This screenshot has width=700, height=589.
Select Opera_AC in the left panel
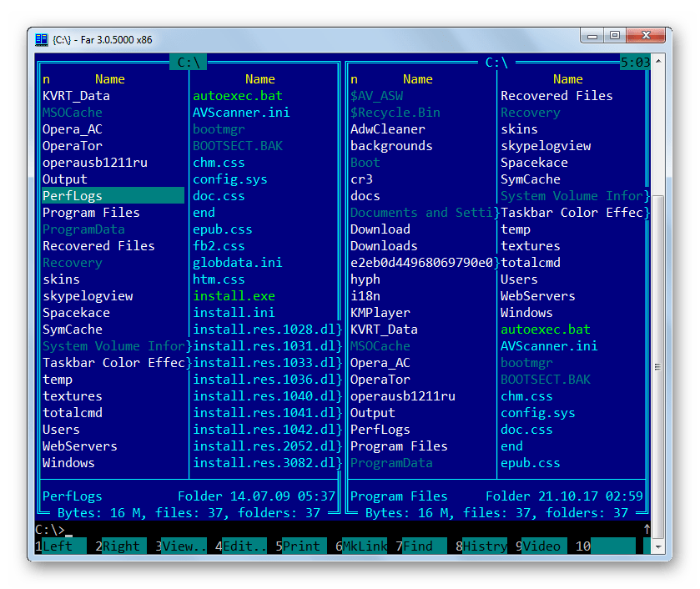[73, 129]
